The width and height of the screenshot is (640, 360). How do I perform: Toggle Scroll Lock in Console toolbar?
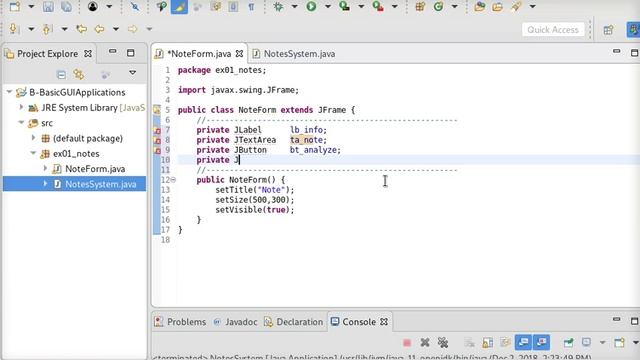click(487, 342)
